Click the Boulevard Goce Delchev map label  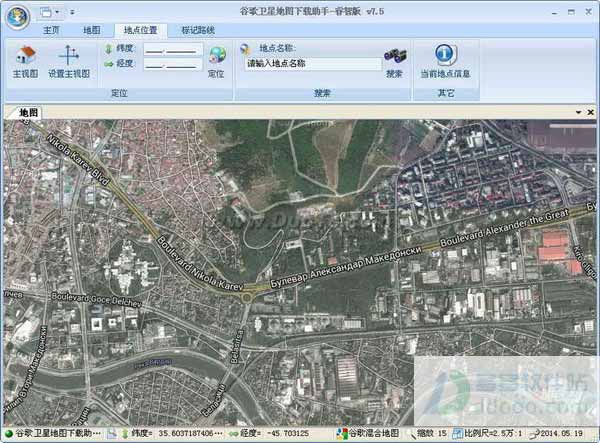click(x=96, y=300)
